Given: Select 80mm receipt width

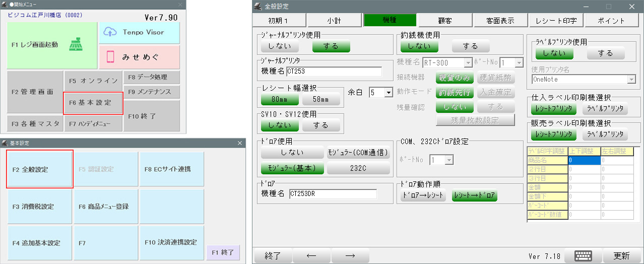Looking at the screenshot, I should tap(279, 99).
